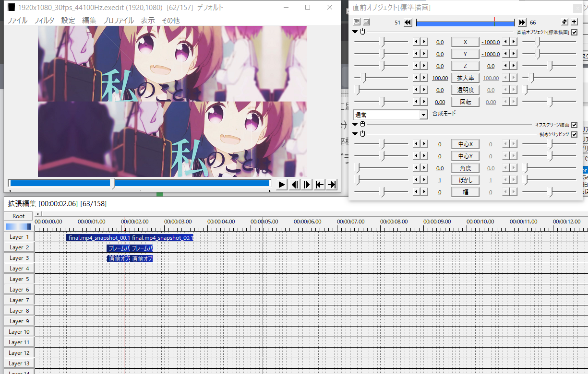Toggle visibility of Layer 3
Image resolution: width=588 pixels, height=374 pixels.
pyautogui.click(x=19, y=258)
